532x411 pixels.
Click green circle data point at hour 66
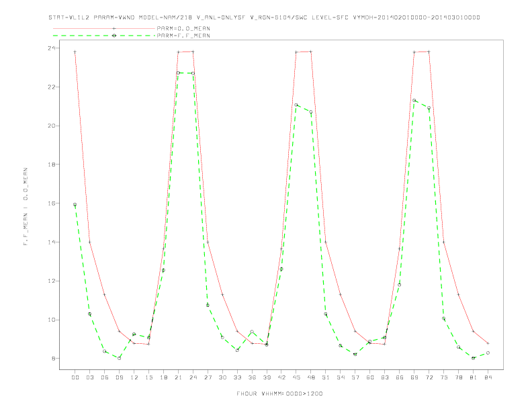(x=400, y=285)
